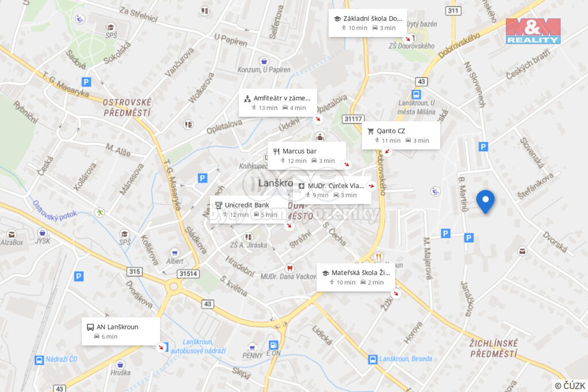Click the Nádraží ČD train station icon
The image size is (588, 392).
click(x=39, y=360)
